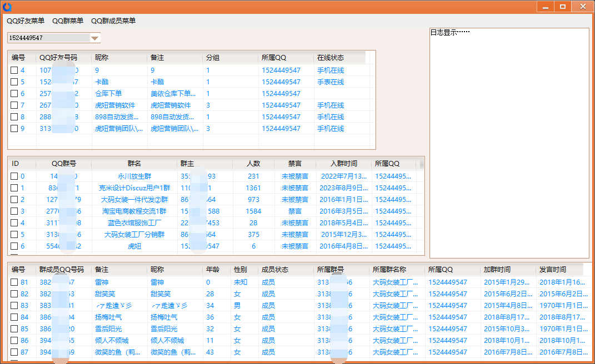The image size is (595, 364).
Task: Click the app logo in the title bar
Action: coord(7,7)
